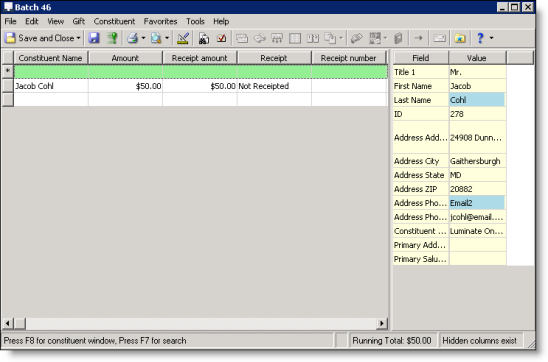
Task: Click the Receipt column header
Action: click(x=274, y=58)
